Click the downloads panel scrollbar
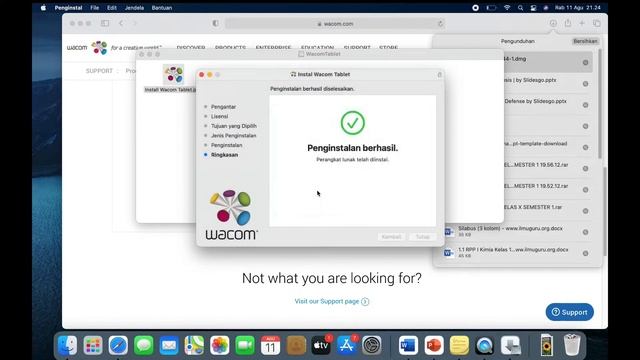The width and height of the screenshot is (640, 360). (x=600, y=104)
